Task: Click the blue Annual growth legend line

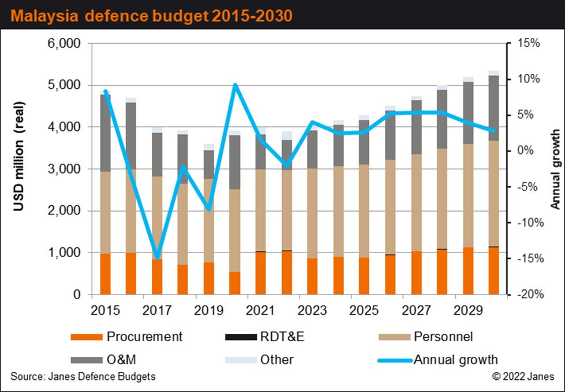Action: coord(395,360)
